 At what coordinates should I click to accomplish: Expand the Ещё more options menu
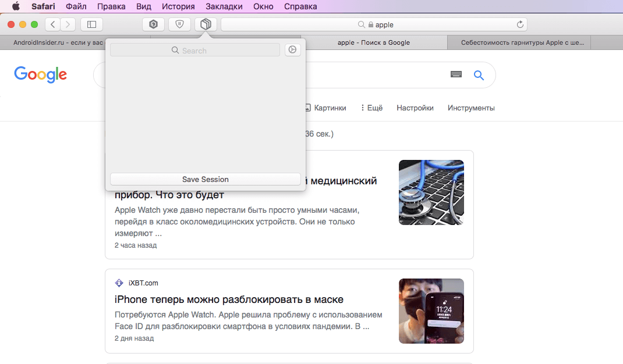pos(371,108)
